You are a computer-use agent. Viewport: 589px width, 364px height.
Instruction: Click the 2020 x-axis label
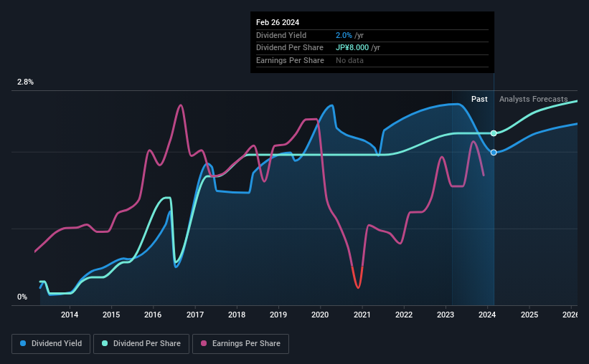pos(320,315)
